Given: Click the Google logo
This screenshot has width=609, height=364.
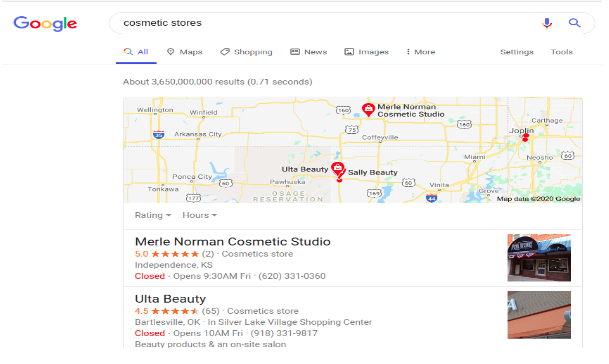Looking at the screenshot, I should 45,24.
